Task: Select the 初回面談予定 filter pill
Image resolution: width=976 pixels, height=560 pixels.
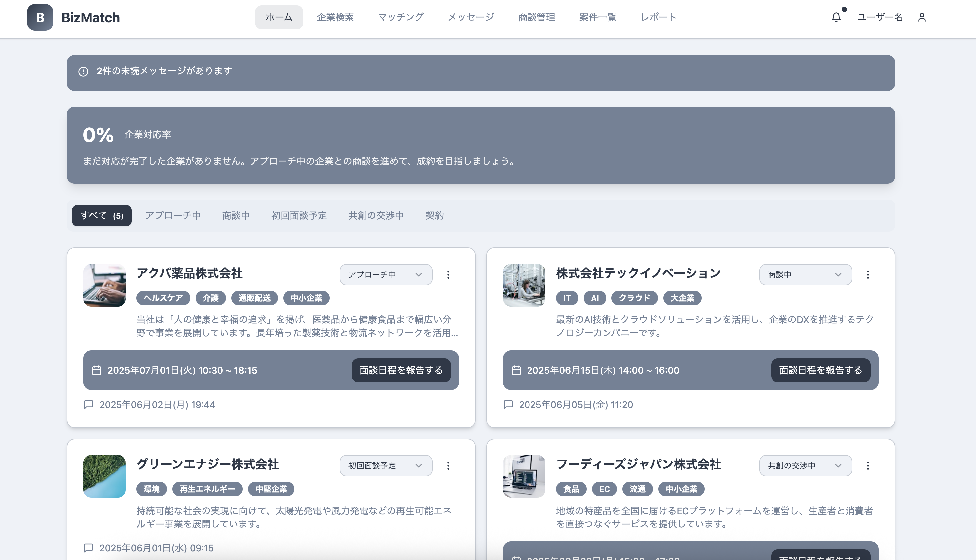Action: click(x=299, y=215)
